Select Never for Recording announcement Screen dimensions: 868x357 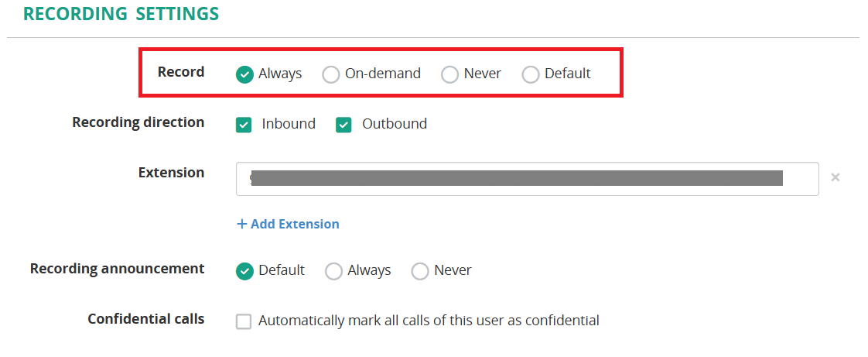[420, 271]
